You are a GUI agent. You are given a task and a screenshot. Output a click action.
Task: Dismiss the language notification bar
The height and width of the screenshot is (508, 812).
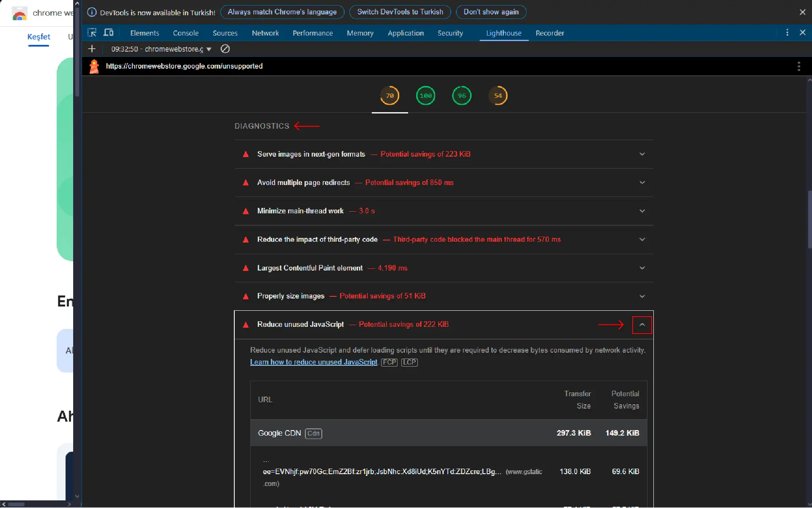[802, 12]
